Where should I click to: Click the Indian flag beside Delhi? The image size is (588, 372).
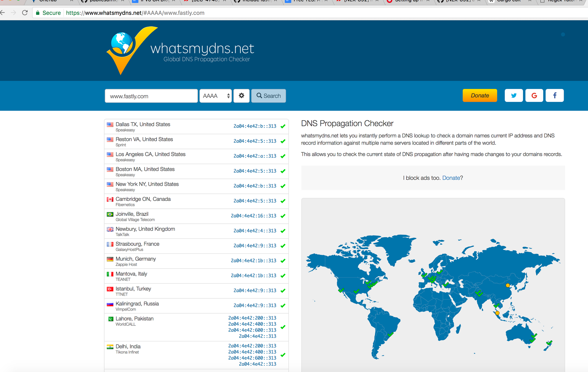tap(110, 347)
